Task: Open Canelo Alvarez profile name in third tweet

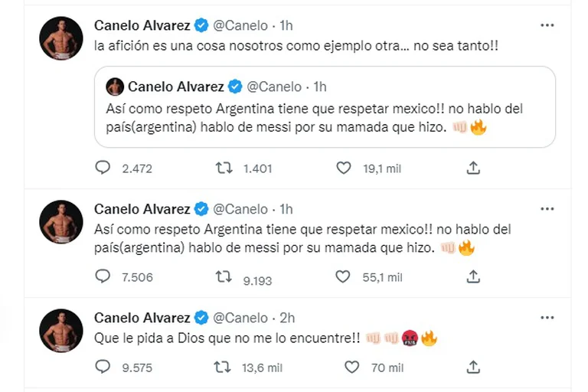Action: (x=142, y=318)
